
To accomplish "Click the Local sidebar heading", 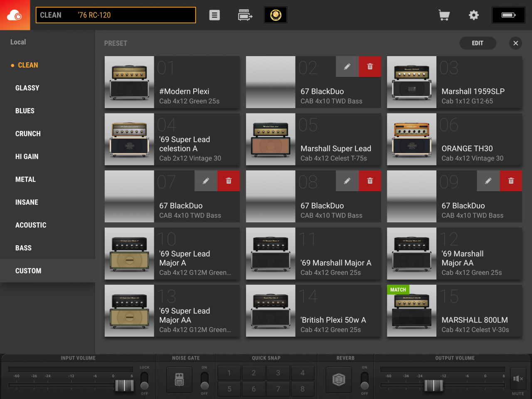I will click(x=18, y=42).
